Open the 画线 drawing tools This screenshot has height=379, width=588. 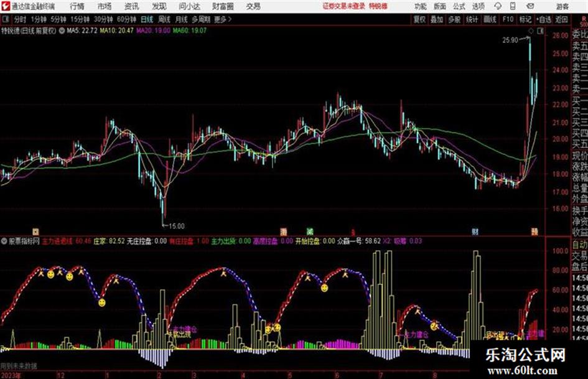pyautogui.click(x=490, y=19)
